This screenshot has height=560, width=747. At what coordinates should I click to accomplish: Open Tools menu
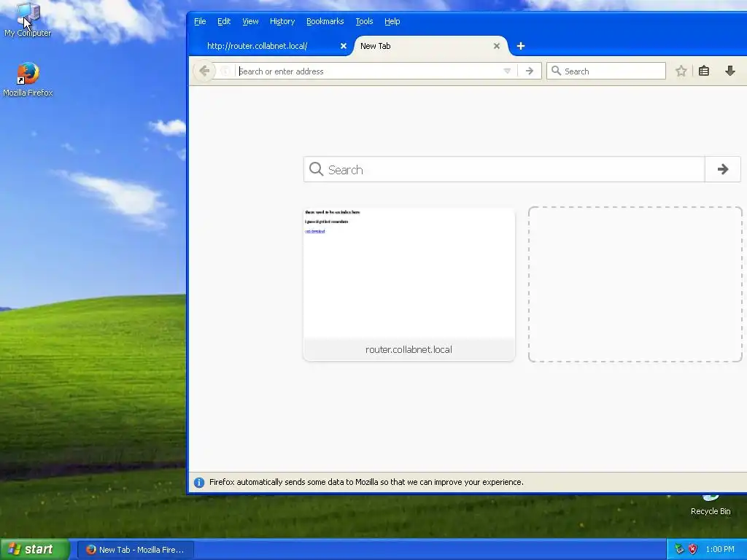point(364,21)
